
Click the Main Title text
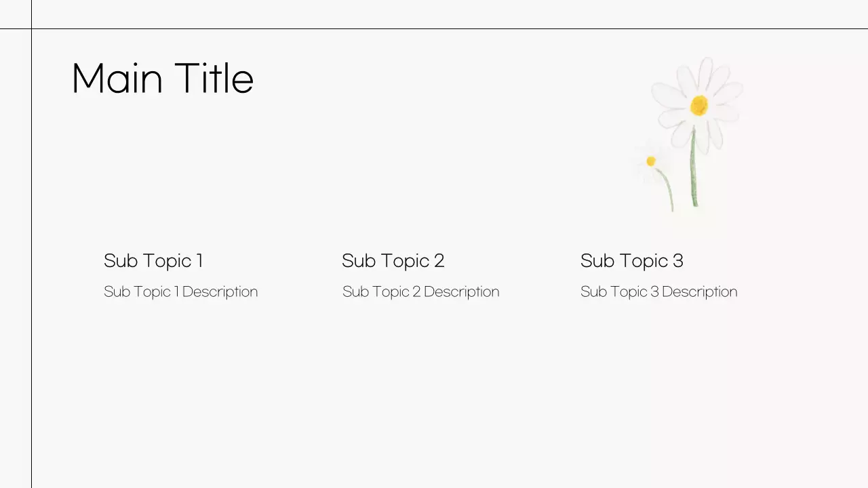coord(162,79)
